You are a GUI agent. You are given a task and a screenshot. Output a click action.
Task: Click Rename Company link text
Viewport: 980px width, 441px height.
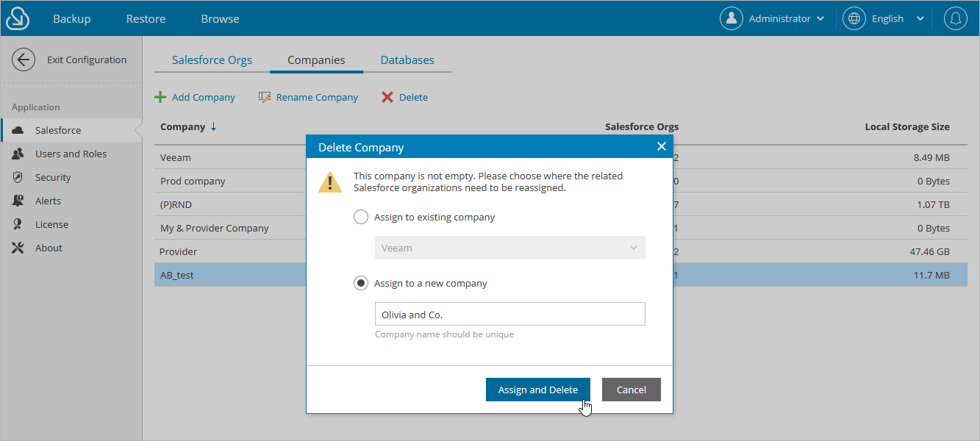click(317, 97)
